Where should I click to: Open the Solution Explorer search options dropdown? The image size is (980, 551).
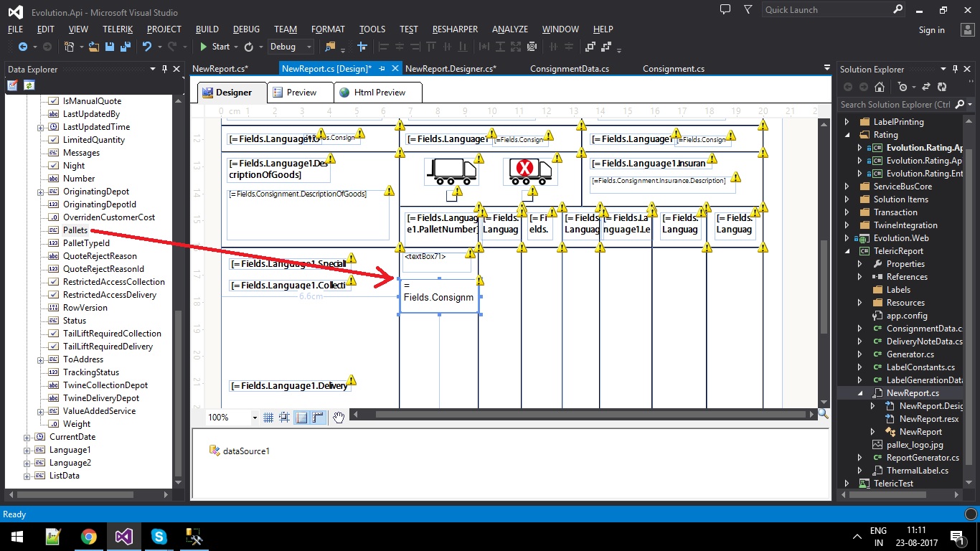pyautogui.click(x=969, y=105)
